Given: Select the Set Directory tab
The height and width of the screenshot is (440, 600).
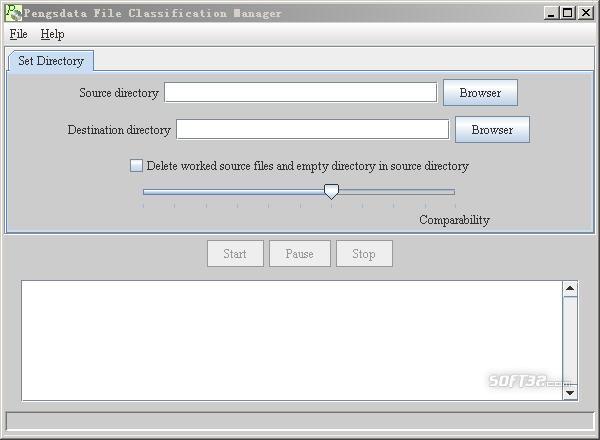Looking at the screenshot, I should [51, 61].
